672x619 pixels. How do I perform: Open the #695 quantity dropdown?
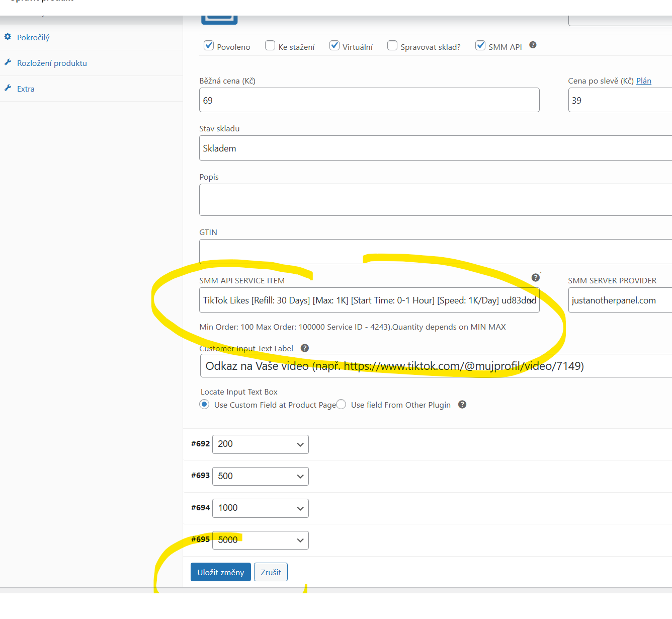tap(261, 540)
